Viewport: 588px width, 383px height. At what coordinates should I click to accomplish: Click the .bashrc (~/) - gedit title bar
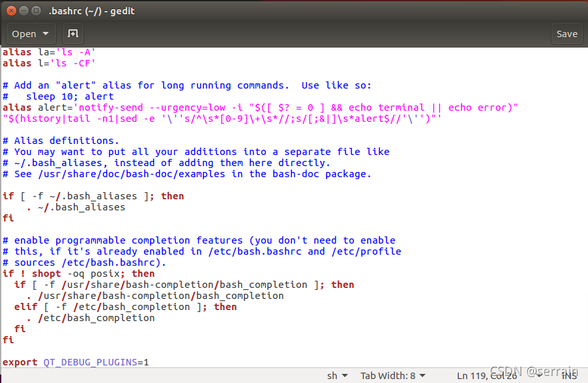click(x=91, y=10)
